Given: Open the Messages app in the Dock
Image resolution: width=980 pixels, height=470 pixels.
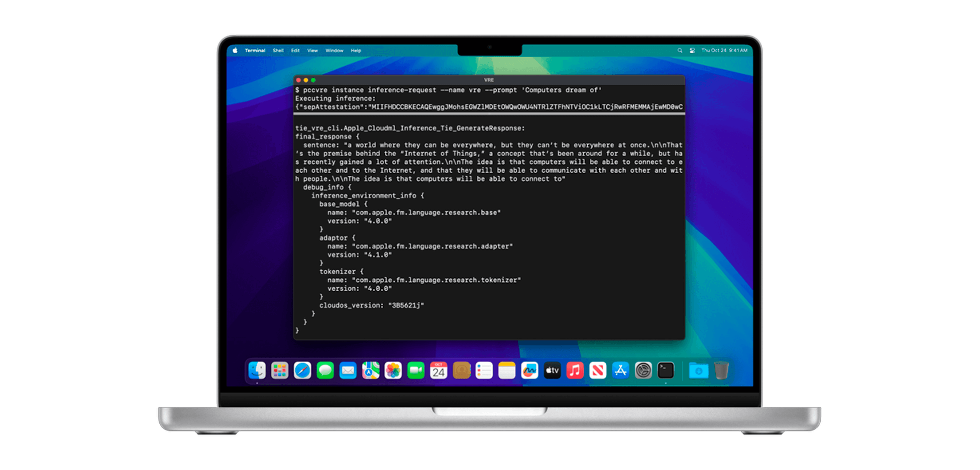Looking at the screenshot, I should 325,371.
